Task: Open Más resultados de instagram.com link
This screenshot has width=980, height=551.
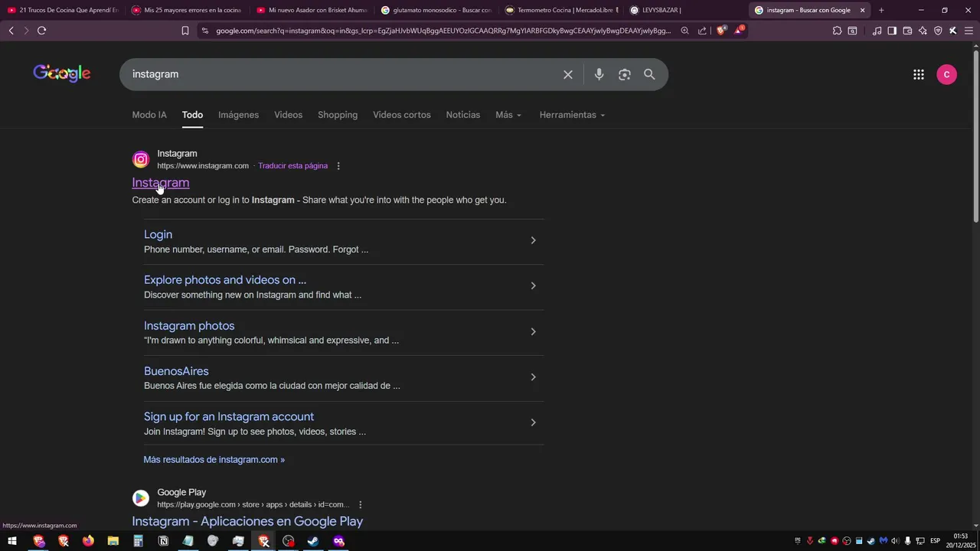Action: 214,460
